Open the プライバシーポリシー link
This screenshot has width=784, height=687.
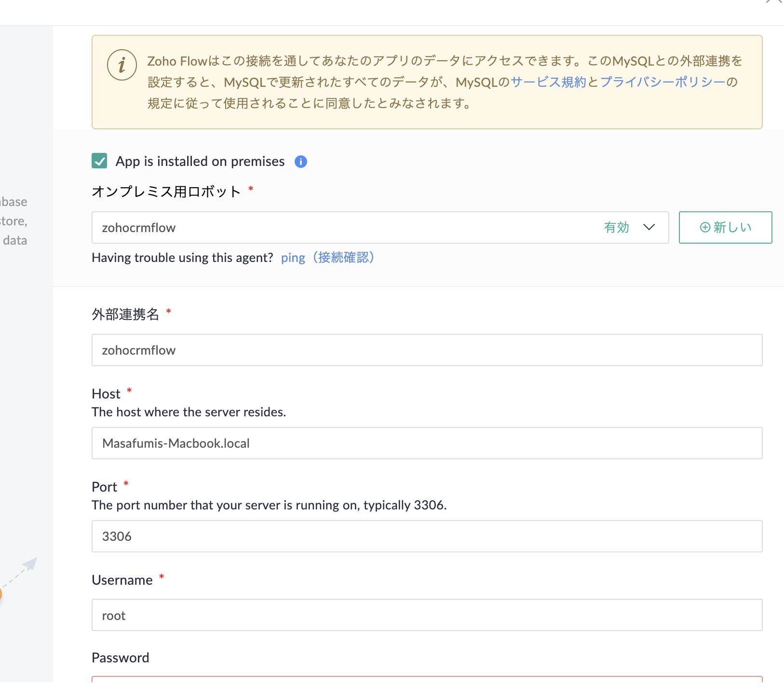663,82
